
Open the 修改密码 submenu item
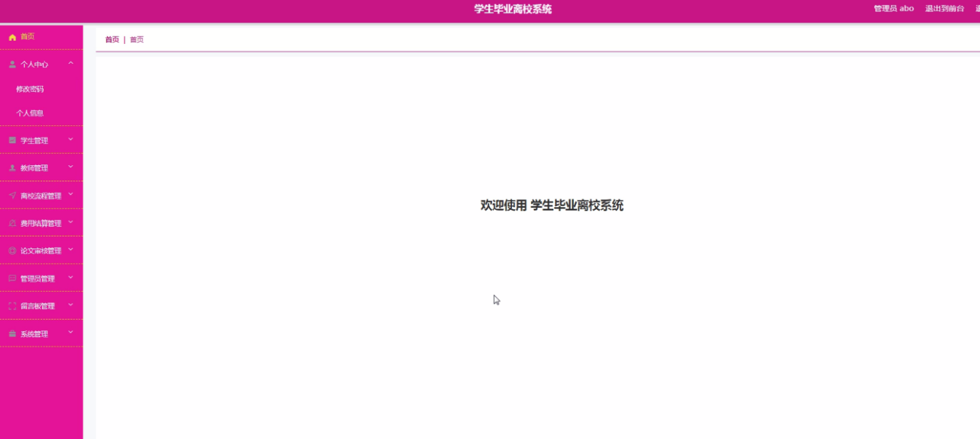pyautogui.click(x=30, y=89)
